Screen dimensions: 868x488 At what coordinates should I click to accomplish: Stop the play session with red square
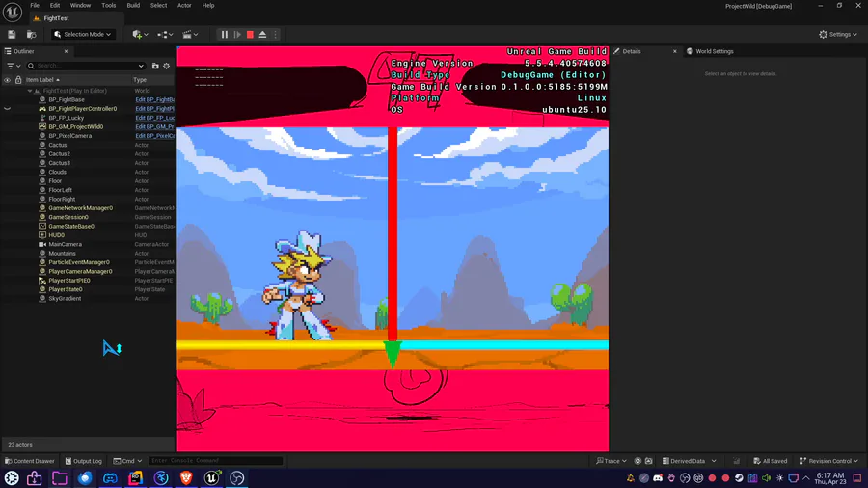[x=250, y=35]
